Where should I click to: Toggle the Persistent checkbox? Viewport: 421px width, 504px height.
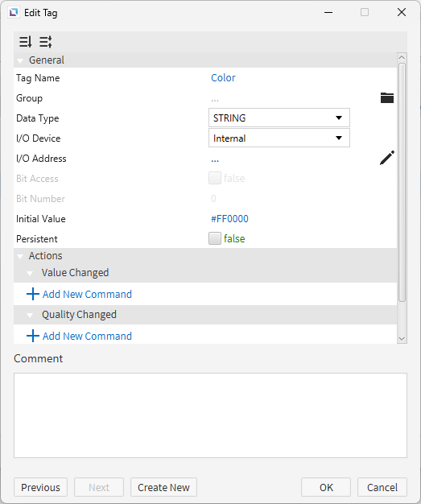pyautogui.click(x=215, y=238)
